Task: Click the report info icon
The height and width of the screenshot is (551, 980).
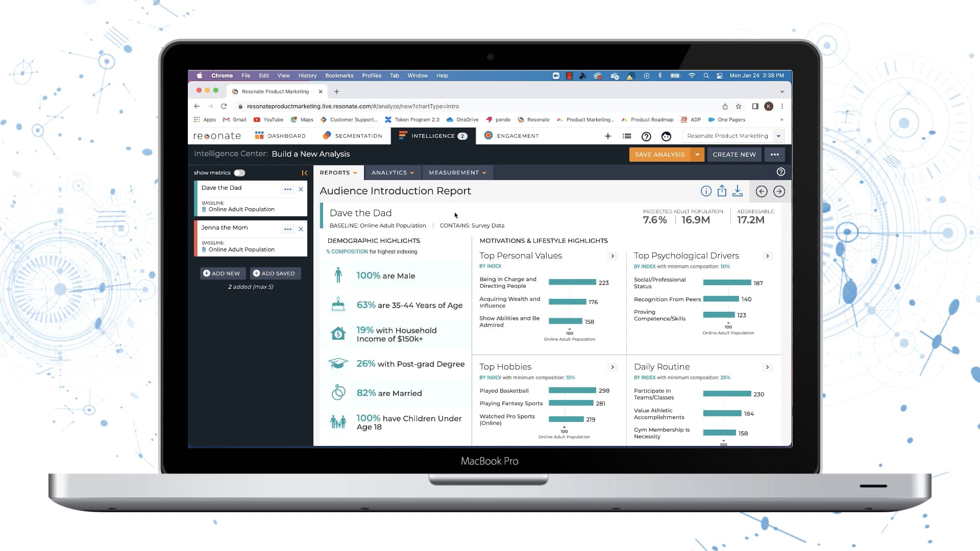Action: 706,191
